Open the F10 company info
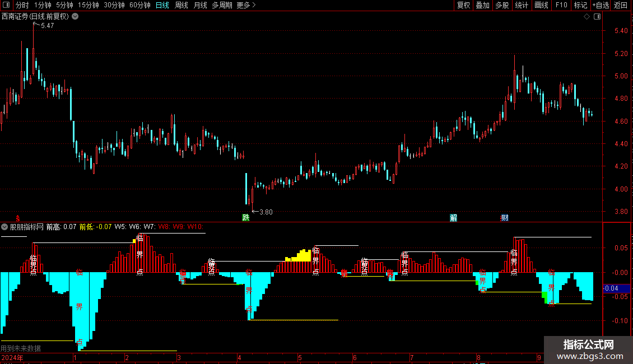633x364 pixels. [x=561, y=5]
